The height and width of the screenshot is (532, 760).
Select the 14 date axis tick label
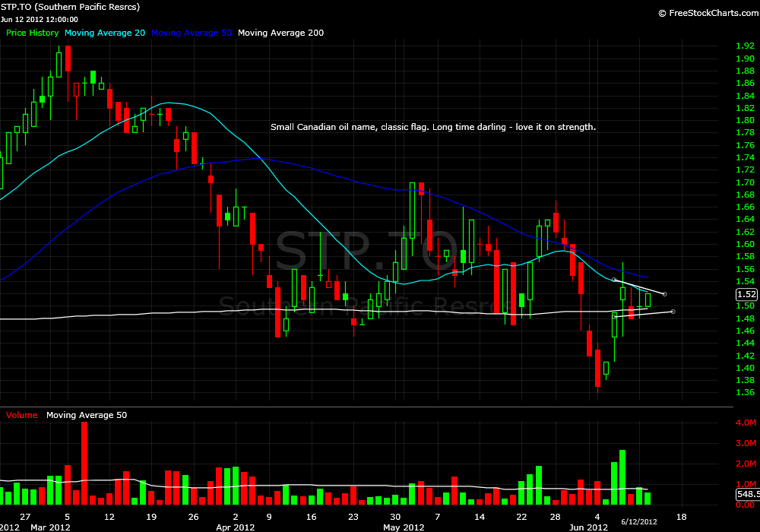480,517
